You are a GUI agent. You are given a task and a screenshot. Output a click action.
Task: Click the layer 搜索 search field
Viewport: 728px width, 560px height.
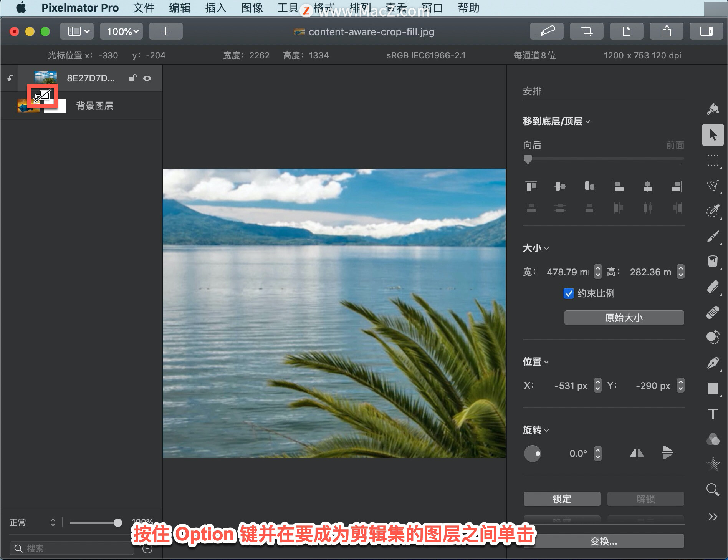point(72,548)
